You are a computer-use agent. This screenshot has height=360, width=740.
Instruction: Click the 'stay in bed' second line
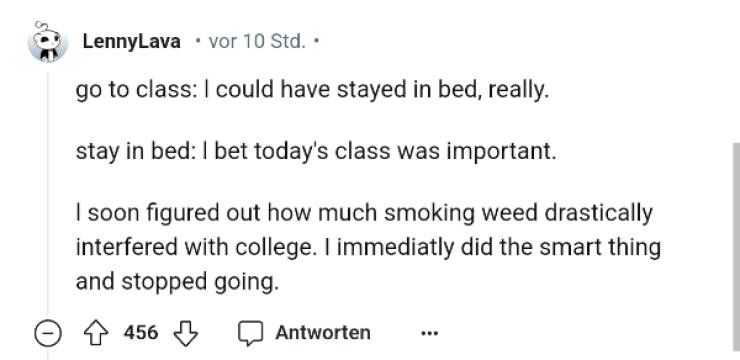click(x=316, y=152)
